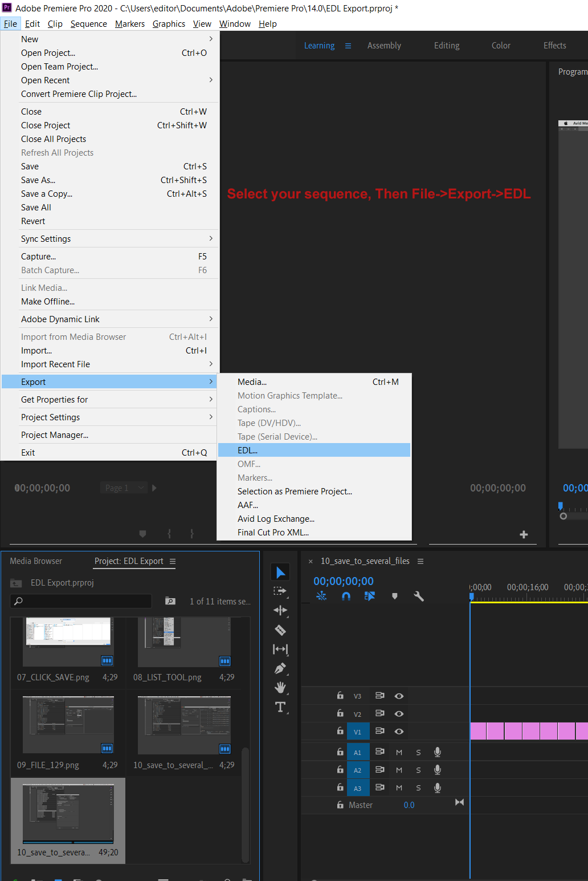This screenshot has height=881, width=588.
Task: Choose Media... in Export submenu
Action: [x=314, y=382]
